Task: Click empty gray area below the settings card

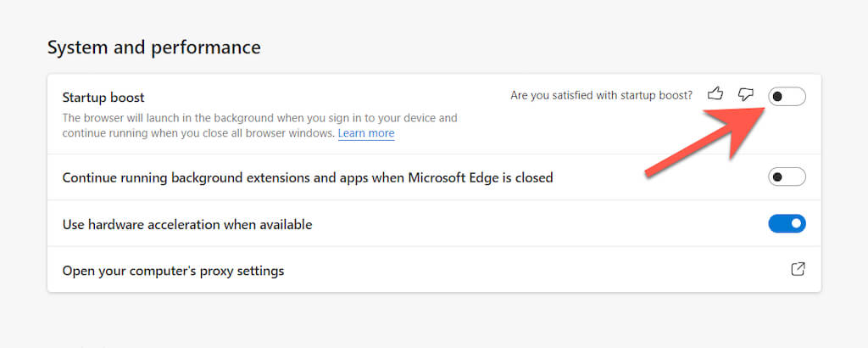Action: tap(424, 321)
